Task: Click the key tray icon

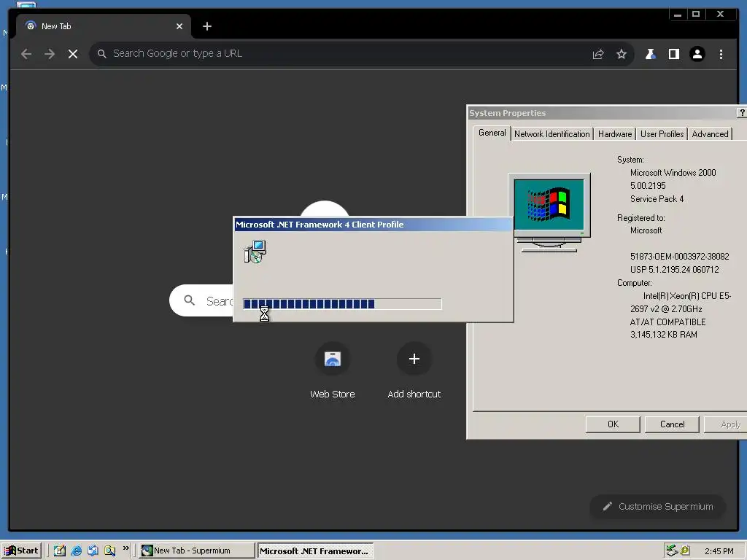Action: tap(684, 551)
